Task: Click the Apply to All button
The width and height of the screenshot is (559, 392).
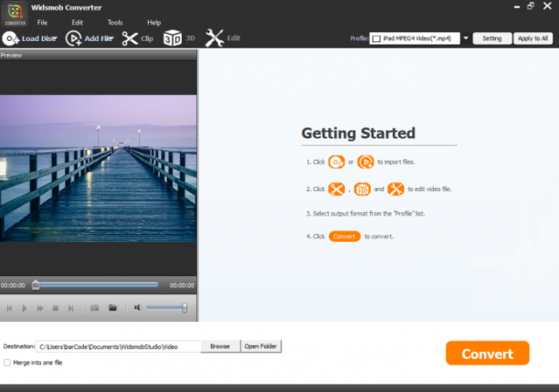Action: coord(533,38)
